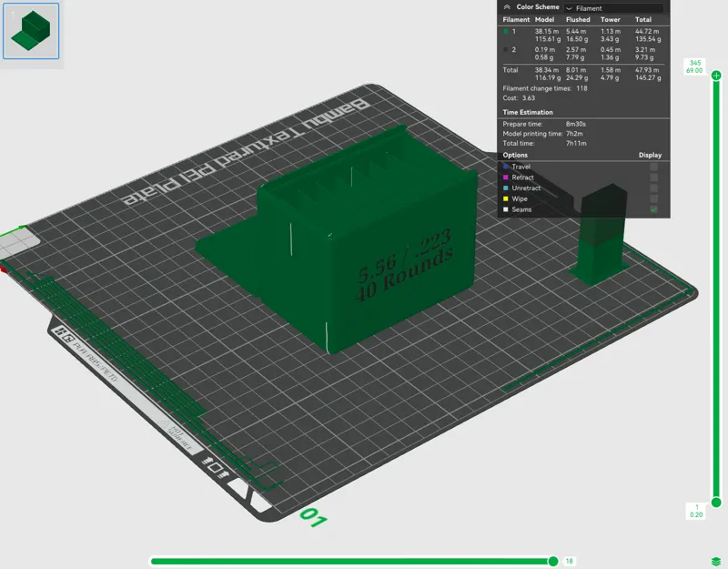The image size is (728, 569).
Task: Click the green 01 plate number label
Action: click(x=313, y=517)
